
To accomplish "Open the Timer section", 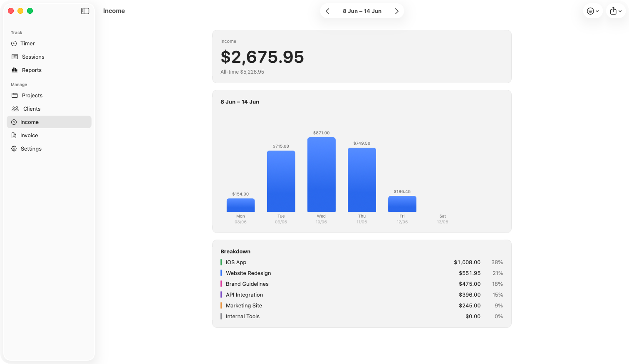I will coord(49,44).
